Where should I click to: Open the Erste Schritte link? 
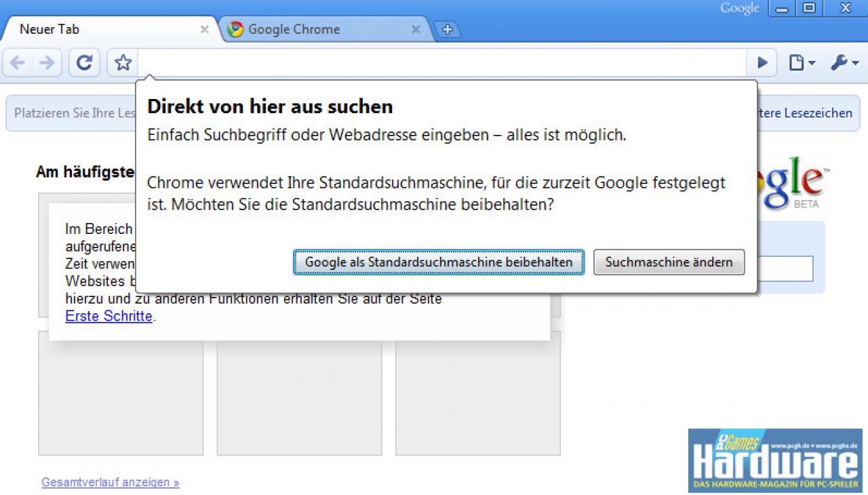(108, 316)
